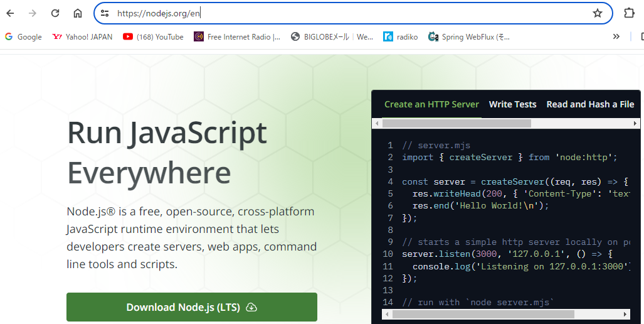Viewport: 644px width, 324px height.
Task: Open the Free Internet Radio bookmark
Action: pyautogui.click(x=238, y=36)
